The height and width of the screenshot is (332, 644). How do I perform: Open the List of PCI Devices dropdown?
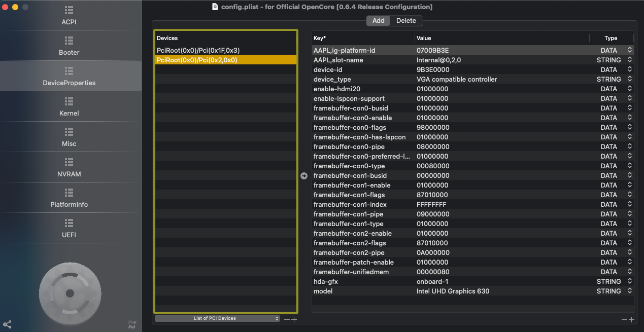tap(217, 318)
